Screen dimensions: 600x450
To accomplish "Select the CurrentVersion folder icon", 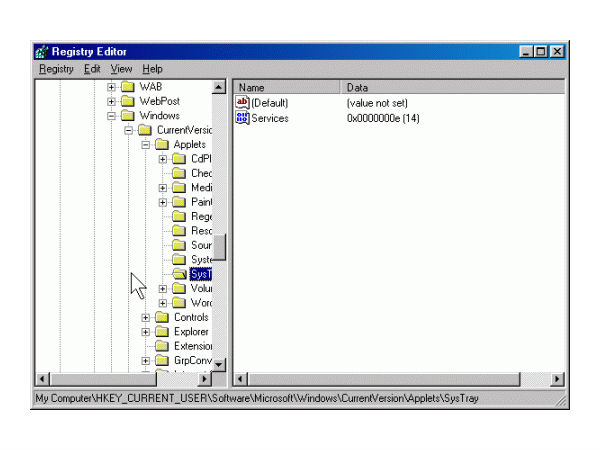I will coord(145,130).
